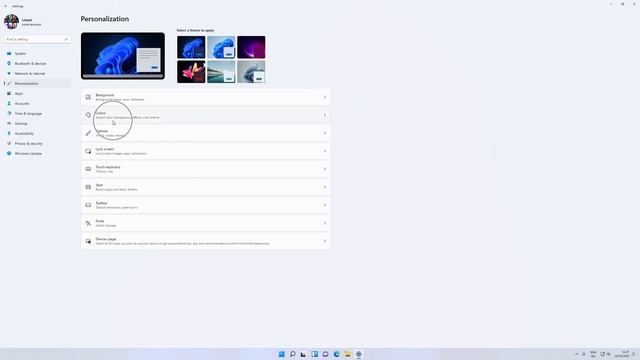Image resolution: width=640 pixels, height=360 pixels.
Task: Click the Background picture icon
Action: 88,97
